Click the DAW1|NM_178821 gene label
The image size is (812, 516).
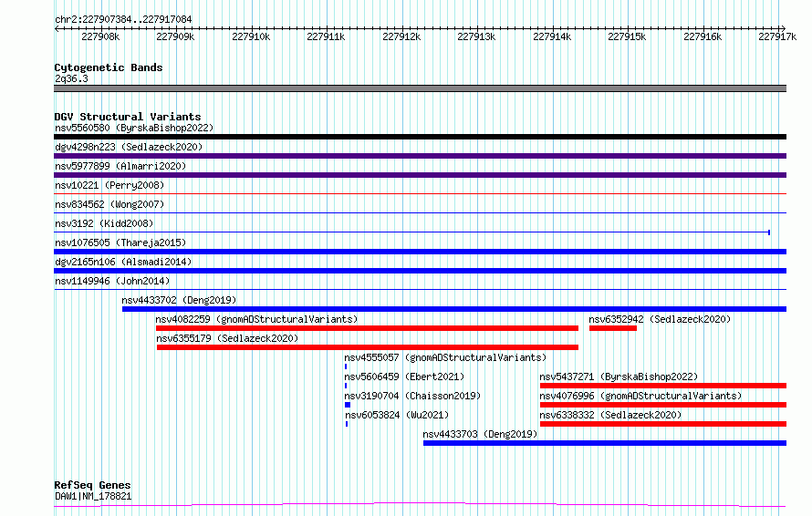(93, 496)
